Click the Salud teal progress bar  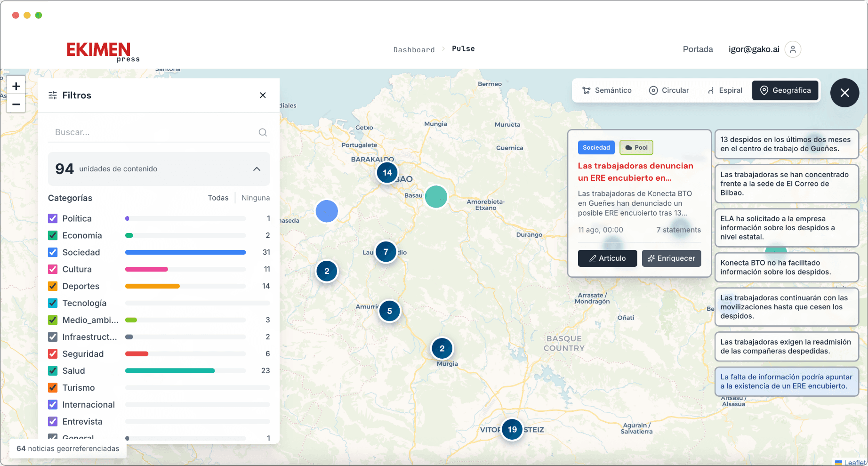point(170,371)
